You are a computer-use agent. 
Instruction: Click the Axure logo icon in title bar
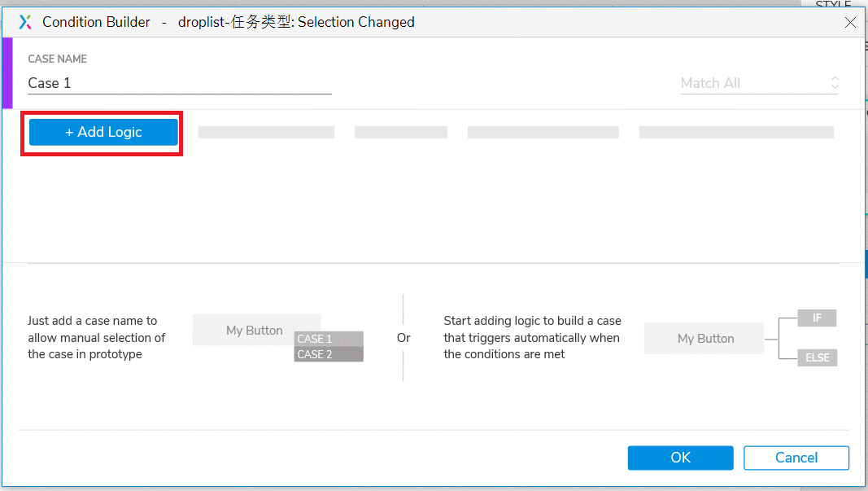pos(25,22)
